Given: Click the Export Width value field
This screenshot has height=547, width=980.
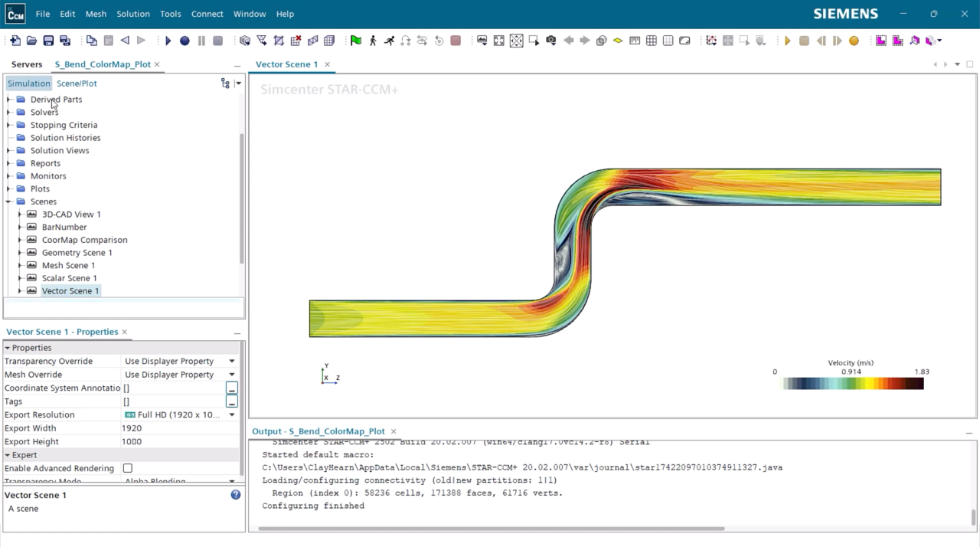Looking at the screenshot, I should click(180, 428).
